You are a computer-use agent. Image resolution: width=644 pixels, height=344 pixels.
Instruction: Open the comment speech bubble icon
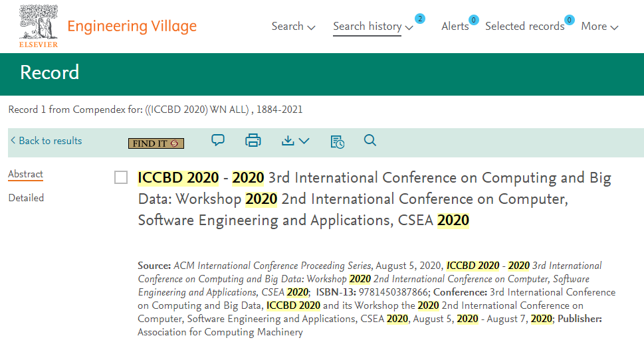(218, 140)
